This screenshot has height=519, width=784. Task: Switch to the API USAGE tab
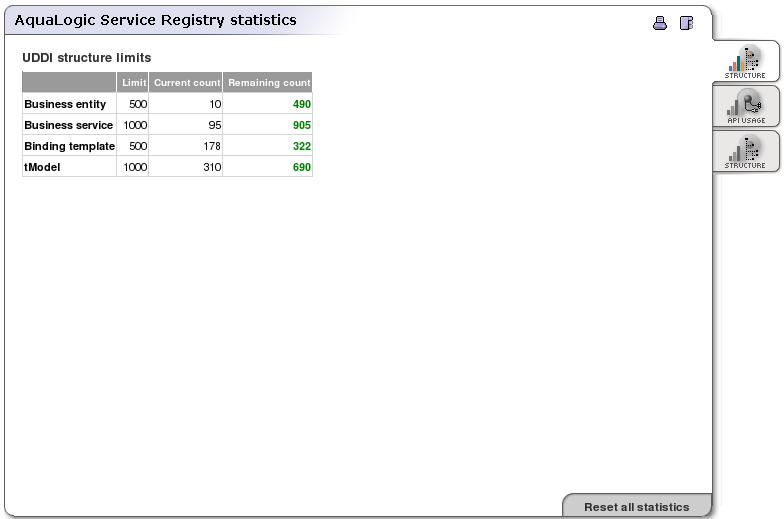[745, 106]
